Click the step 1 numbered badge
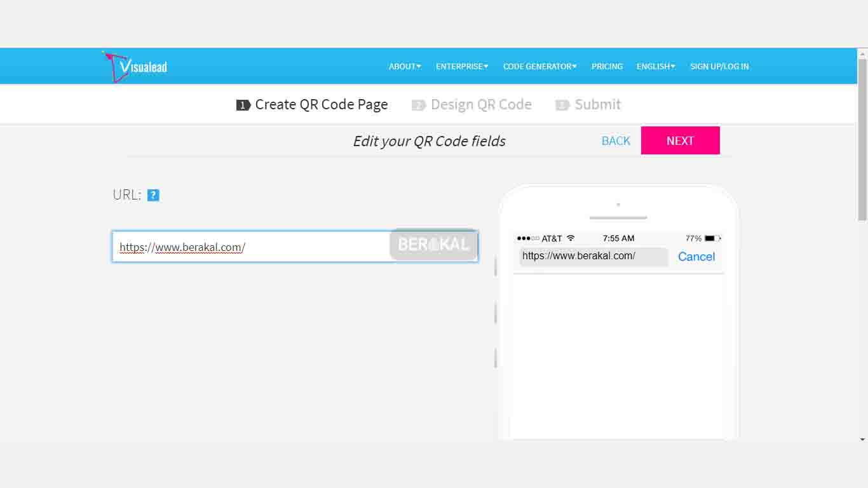 242,104
